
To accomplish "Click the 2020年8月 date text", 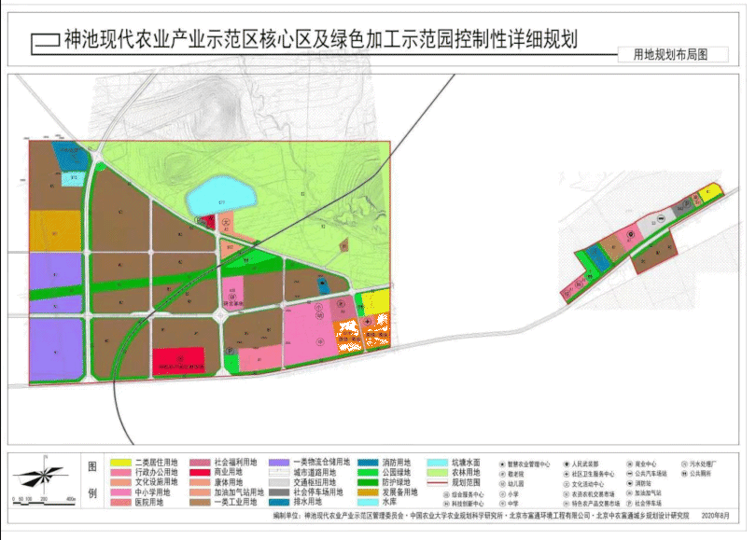I will click(x=716, y=516).
